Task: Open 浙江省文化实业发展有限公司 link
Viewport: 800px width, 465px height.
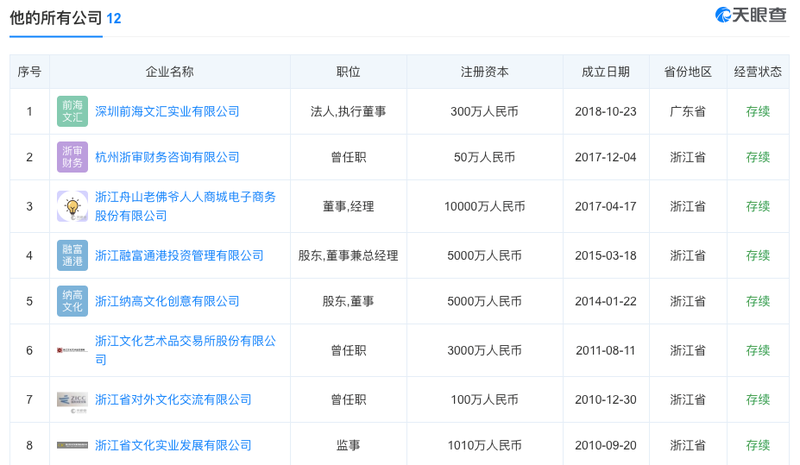Action: tap(173, 445)
